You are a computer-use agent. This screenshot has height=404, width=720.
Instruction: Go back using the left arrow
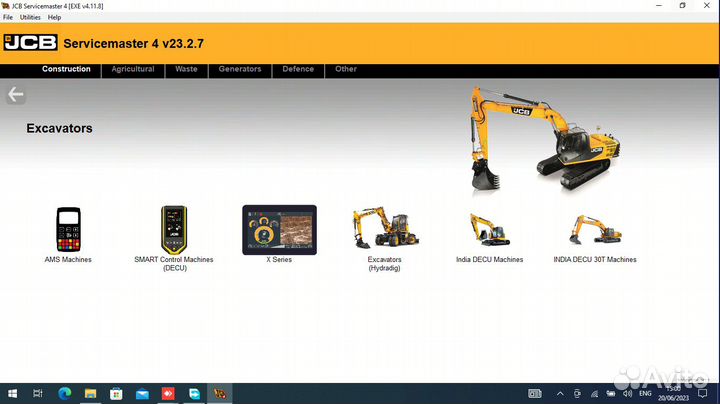coord(16,95)
